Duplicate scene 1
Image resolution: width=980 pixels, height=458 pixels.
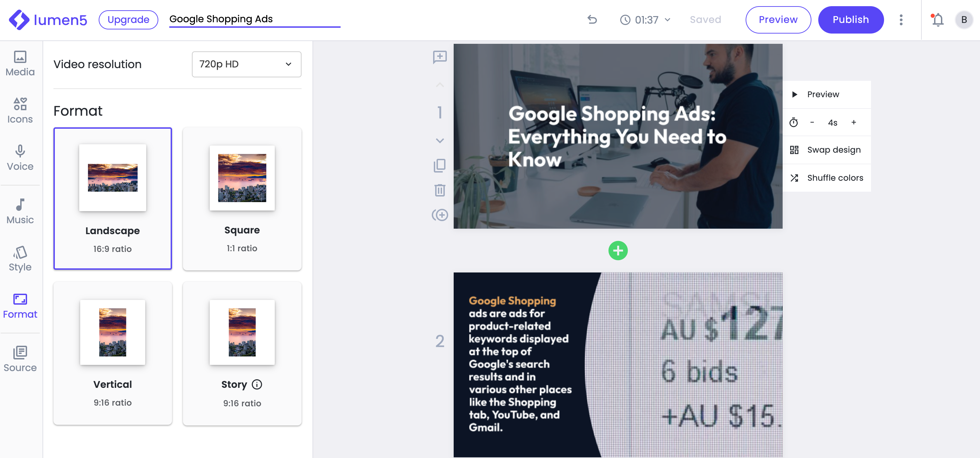pyautogui.click(x=440, y=165)
